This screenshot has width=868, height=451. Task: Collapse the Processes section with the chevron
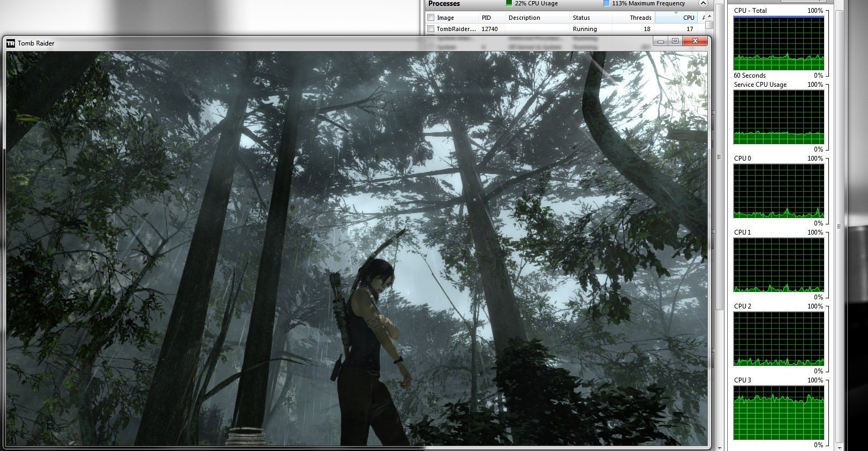click(703, 3)
